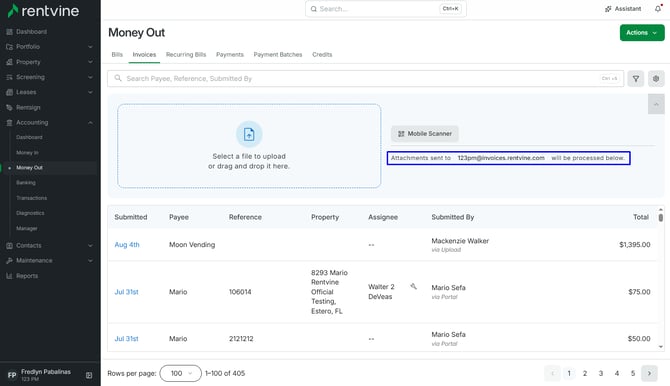Click the rentvine logo
The height and width of the screenshot is (386, 670).
click(x=44, y=11)
